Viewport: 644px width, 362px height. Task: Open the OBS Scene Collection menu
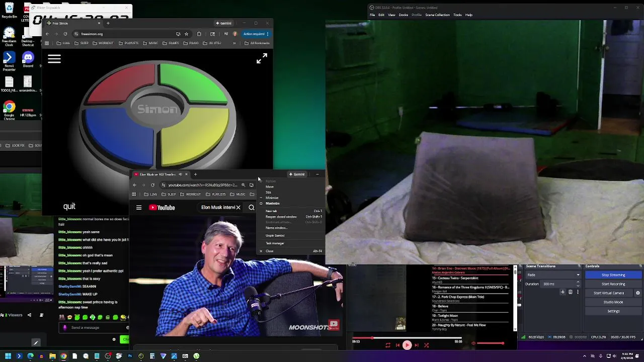point(437,15)
